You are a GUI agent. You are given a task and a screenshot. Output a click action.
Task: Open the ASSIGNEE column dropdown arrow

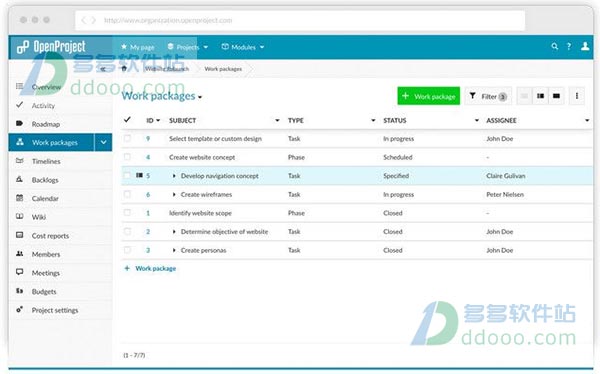coord(587,120)
